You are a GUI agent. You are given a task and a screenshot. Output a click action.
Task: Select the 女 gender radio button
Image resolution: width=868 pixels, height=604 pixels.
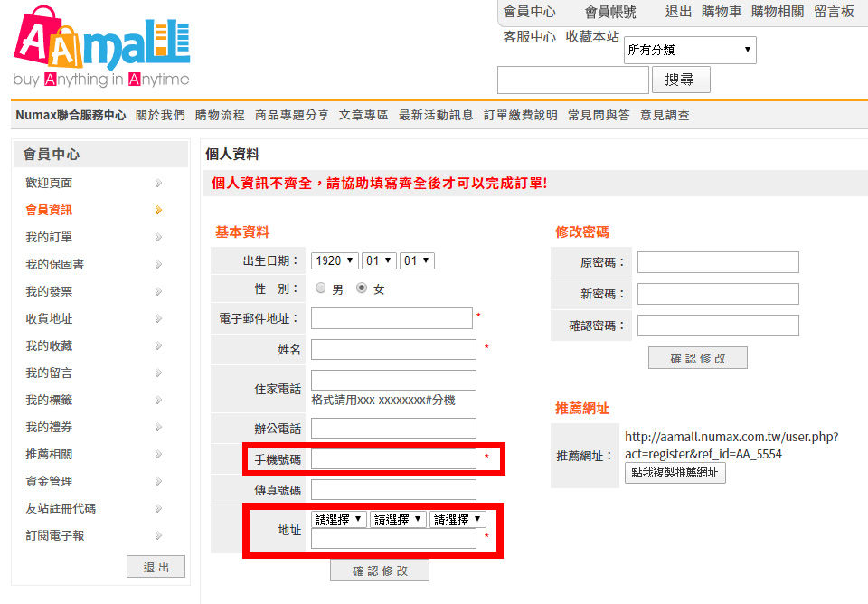point(362,288)
